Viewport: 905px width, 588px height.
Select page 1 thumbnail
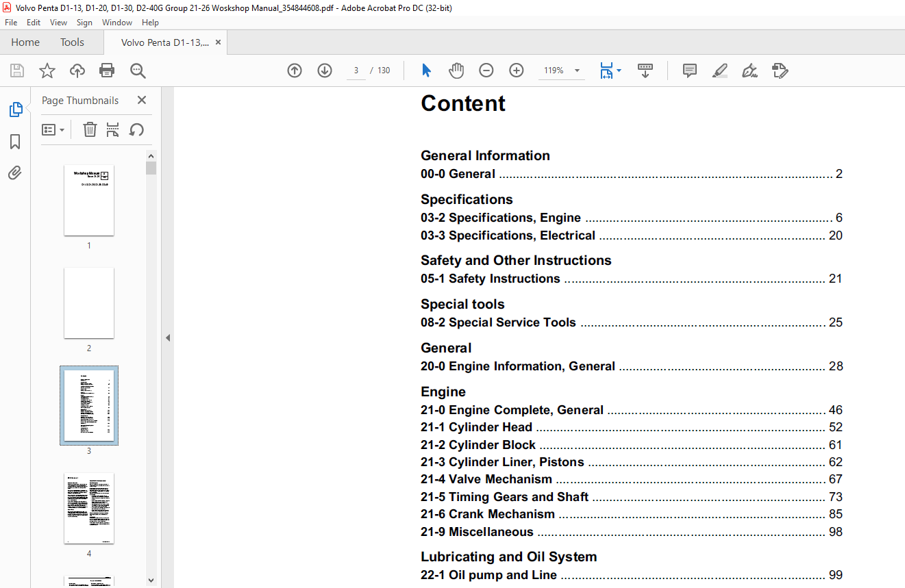pyautogui.click(x=89, y=200)
